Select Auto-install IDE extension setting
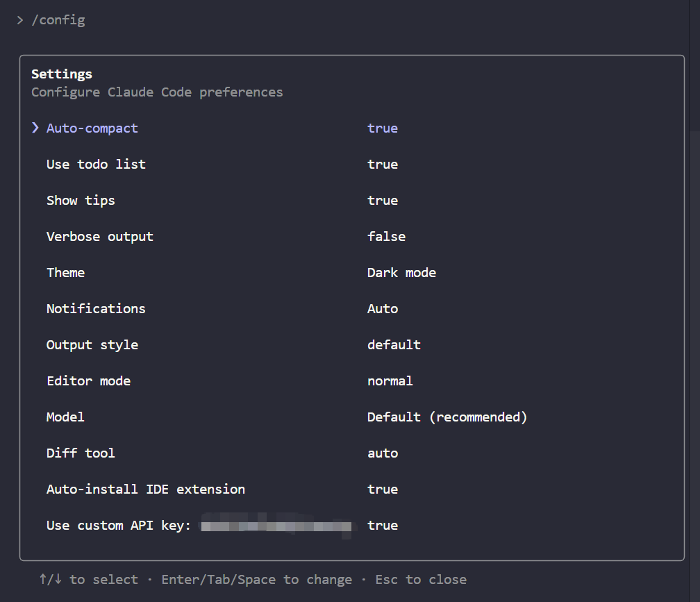 point(146,490)
